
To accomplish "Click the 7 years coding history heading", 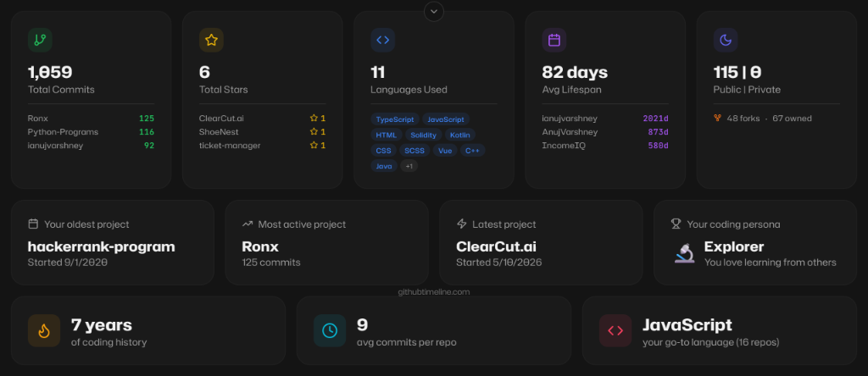I will point(102,324).
